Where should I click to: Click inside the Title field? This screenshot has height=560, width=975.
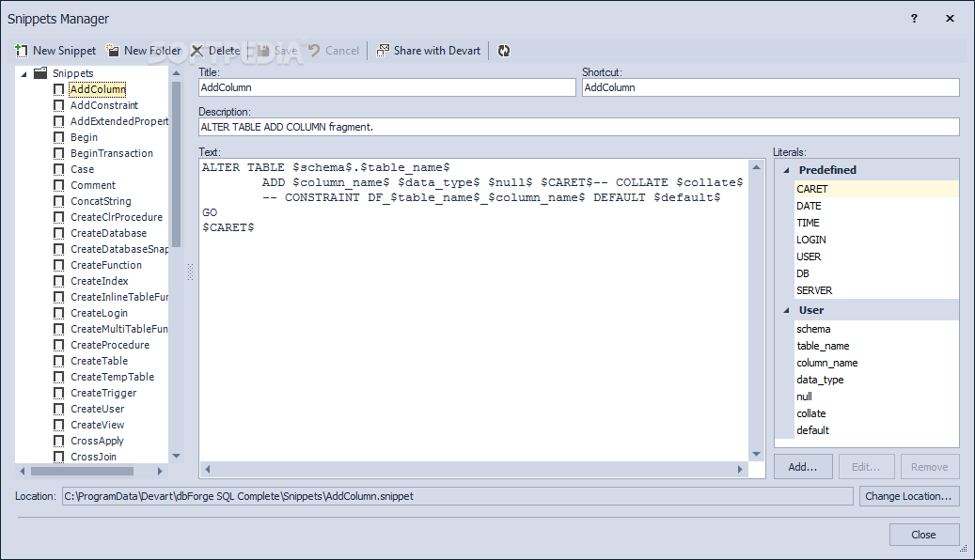(x=386, y=87)
